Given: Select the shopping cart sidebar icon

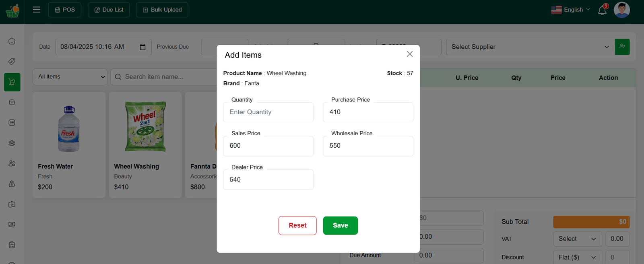Looking at the screenshot, I should tap(12, 82).
